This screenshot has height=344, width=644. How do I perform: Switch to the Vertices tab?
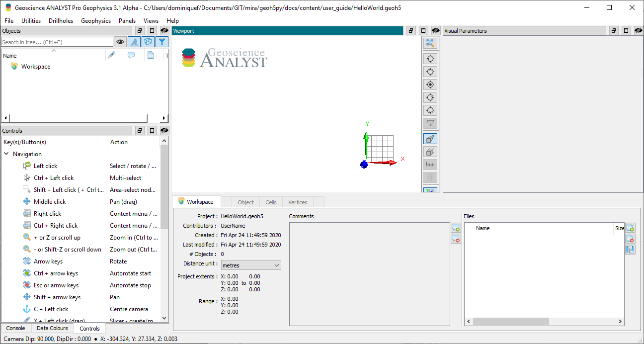pyautogui.click(x=298, y=202)
